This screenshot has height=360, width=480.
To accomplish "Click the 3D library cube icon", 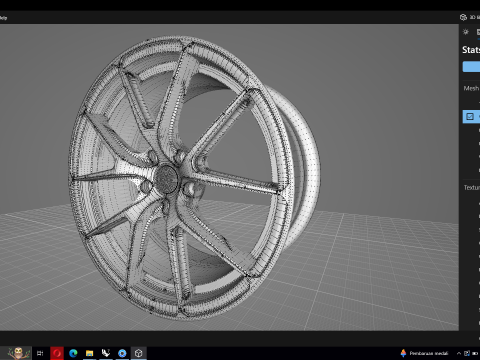I will pos(463,17).
